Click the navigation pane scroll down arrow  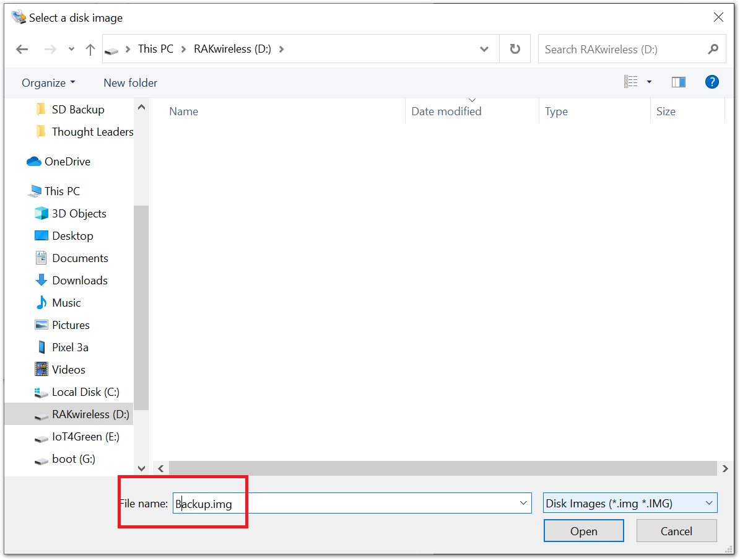(x=141, y=468)
